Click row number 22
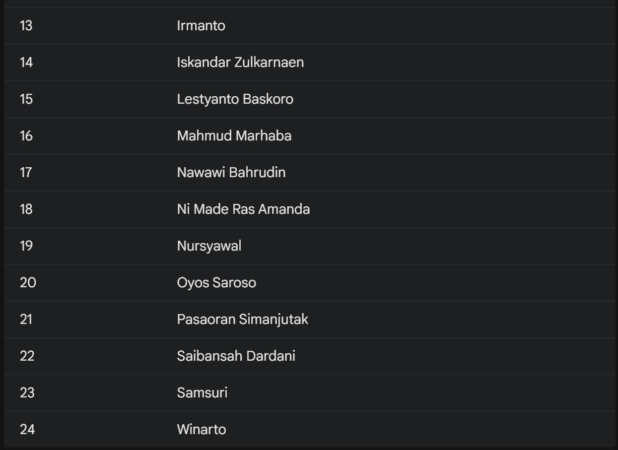This screenshot has width=618, height=450. coord(27,356)
